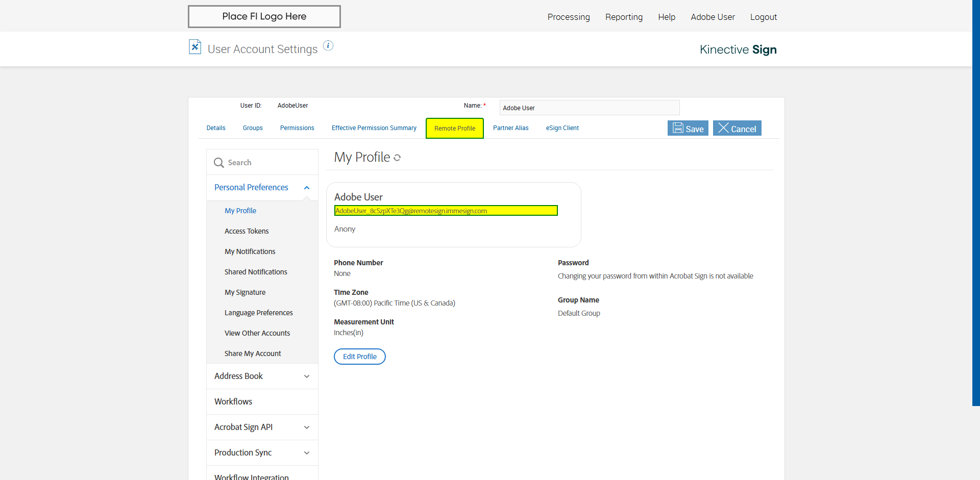Click into the Name input field
Image resolution: width=980 pixels, height=480 pixels.
pyautogui.click(x=589, y=108)
